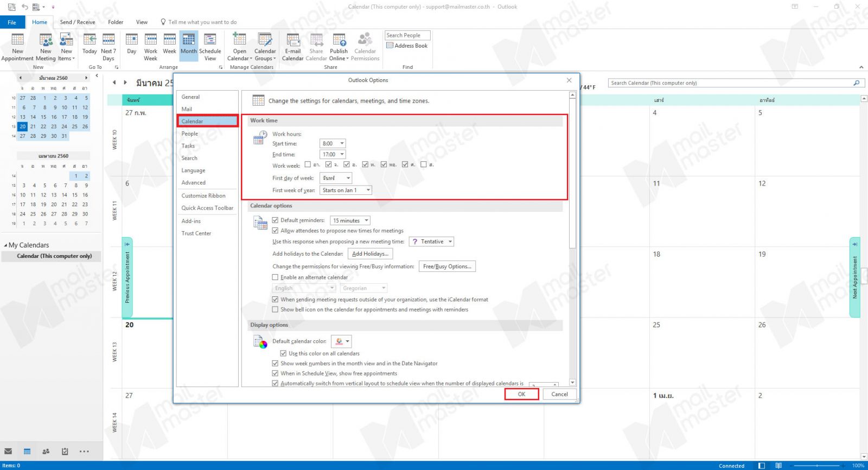Open the First day of week dropdown
Screen dimensions: 868x470
coord(336,178)
